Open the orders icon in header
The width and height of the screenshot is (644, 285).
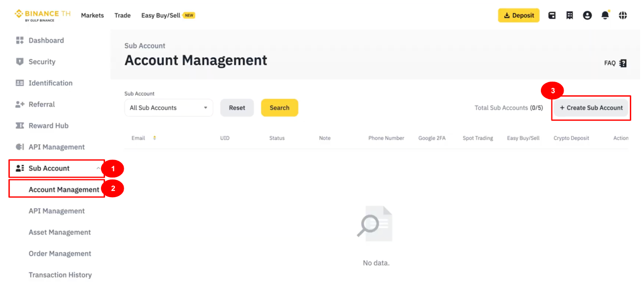(570, 15)
